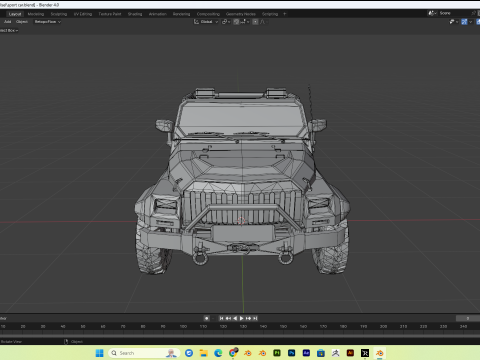Screen dimensions: 480x360
Task: Open the Select Box tool dropdown
Action: (x=9, y=30)
